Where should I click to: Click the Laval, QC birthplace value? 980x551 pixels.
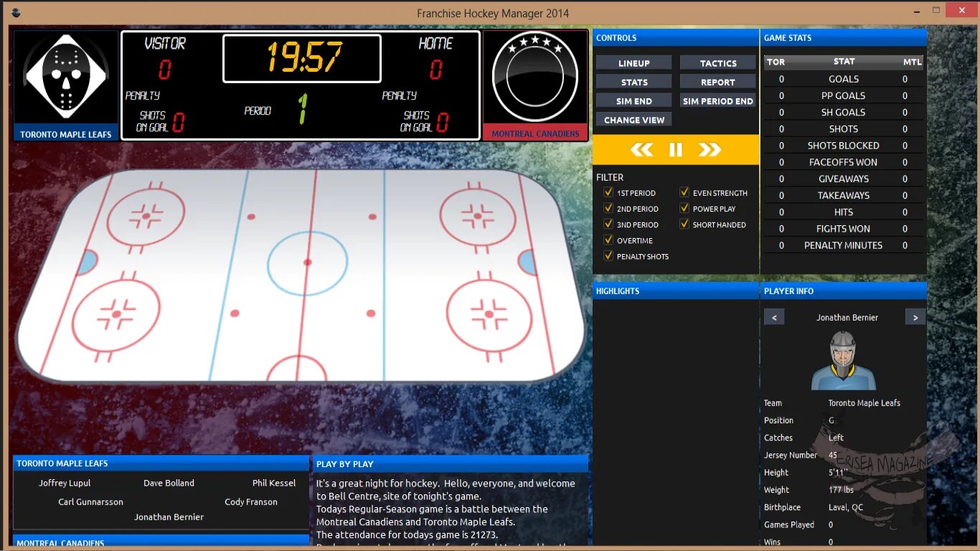(x=846, y=507)
